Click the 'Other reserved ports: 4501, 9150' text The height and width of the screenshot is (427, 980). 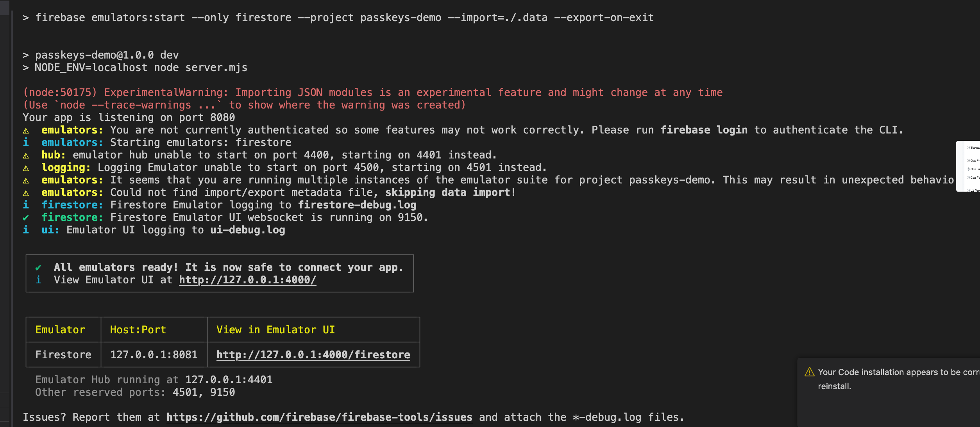135,392
